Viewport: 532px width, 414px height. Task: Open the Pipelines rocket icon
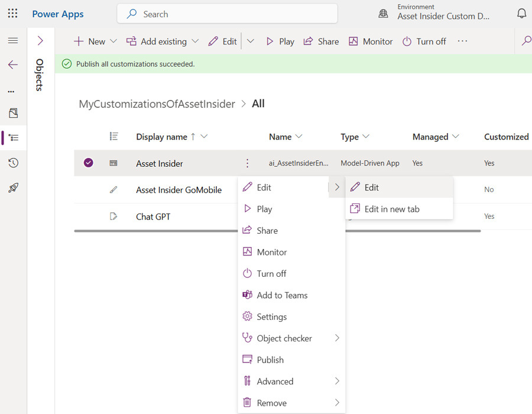pyautogui.click(x=13, y=187)
